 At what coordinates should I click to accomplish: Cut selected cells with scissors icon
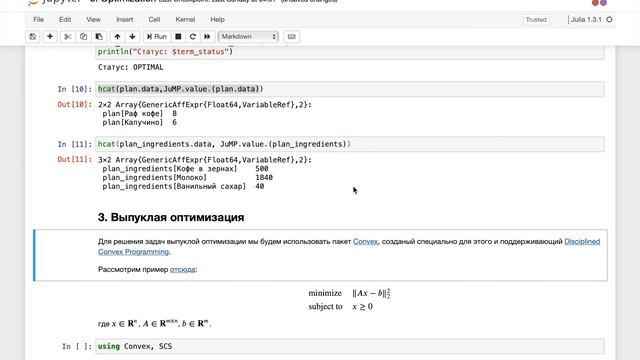coord(68,37)
